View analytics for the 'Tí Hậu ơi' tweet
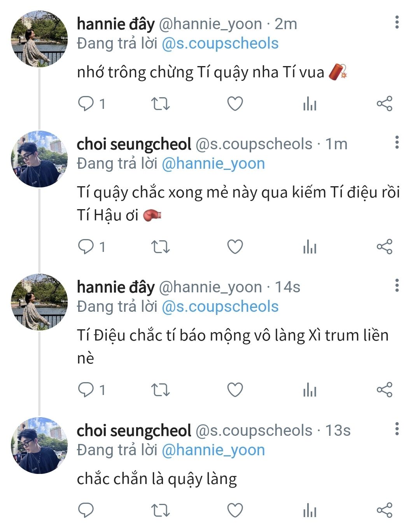 [x=310, y=247]
